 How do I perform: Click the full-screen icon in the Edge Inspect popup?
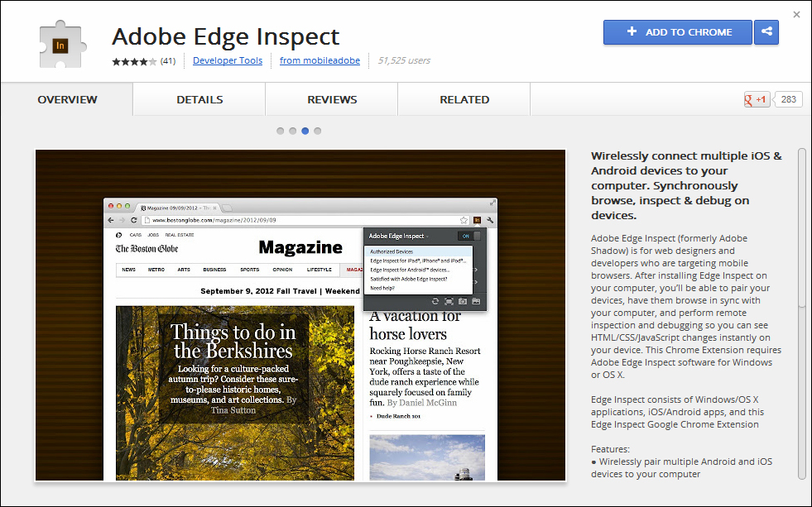coord(449,301)
